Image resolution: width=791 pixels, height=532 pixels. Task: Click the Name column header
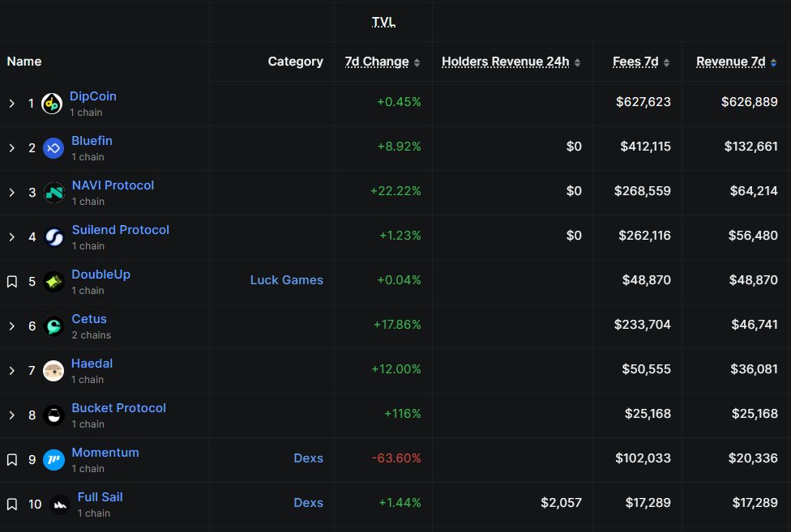pos(24,62)
